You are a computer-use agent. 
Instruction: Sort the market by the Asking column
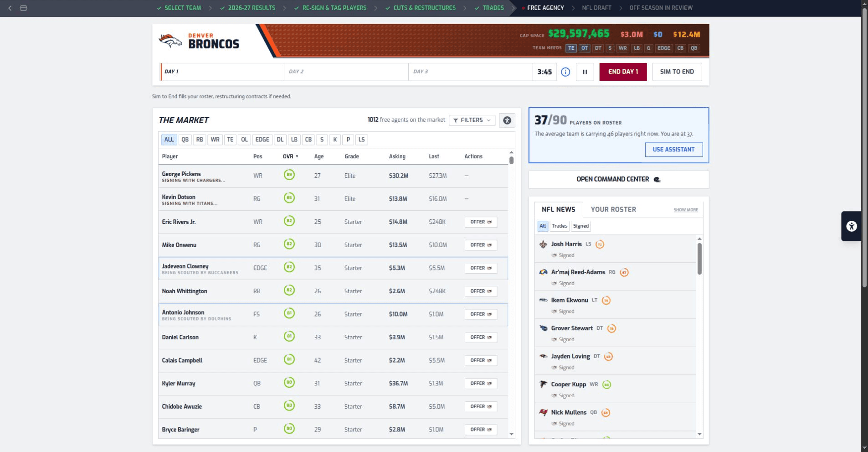click(x=397, y=156)
